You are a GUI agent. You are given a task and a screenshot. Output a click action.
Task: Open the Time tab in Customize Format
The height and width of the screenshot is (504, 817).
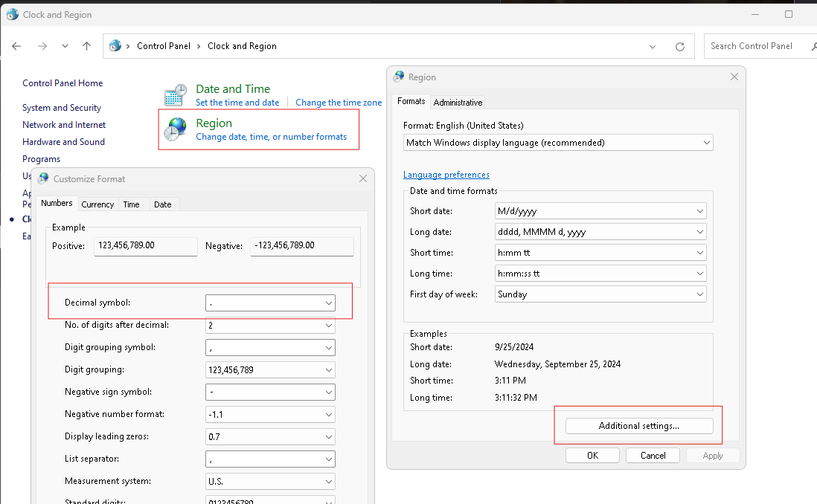(x=131, y=204)
